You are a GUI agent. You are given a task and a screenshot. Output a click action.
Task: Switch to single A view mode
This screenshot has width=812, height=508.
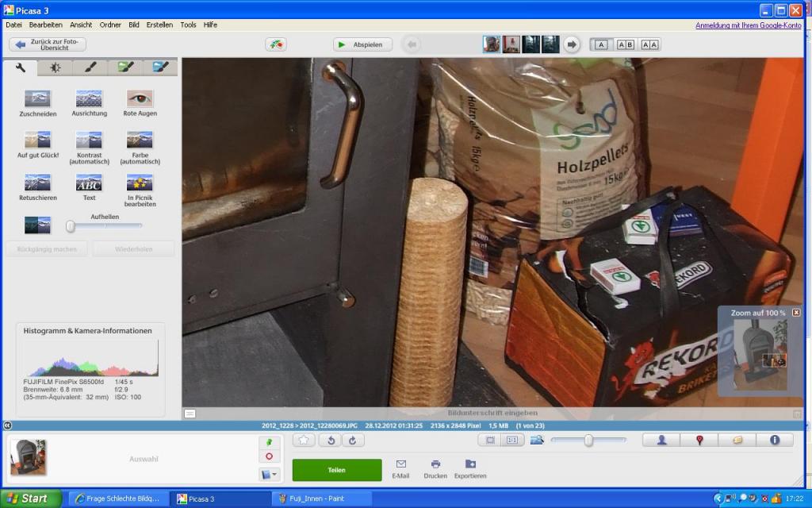click(x=601, y=44)
